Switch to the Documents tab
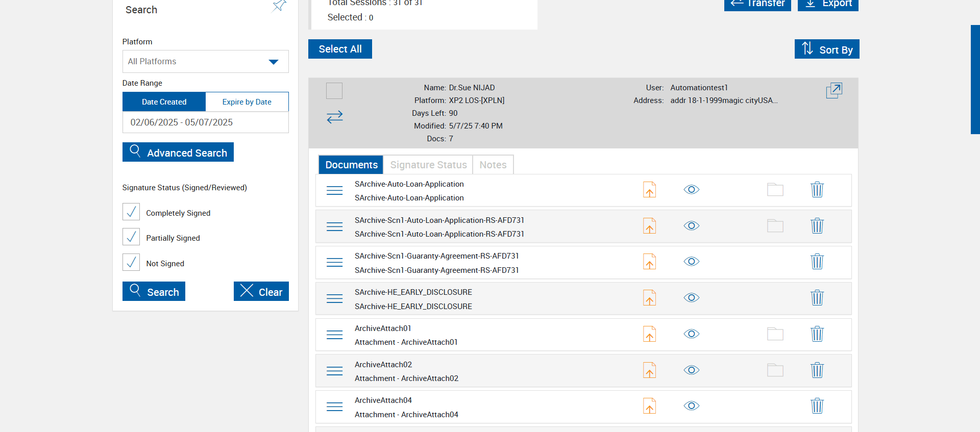The width and height of the screenshot is (980, 432). pyautogui.click(x=351, y=165)
